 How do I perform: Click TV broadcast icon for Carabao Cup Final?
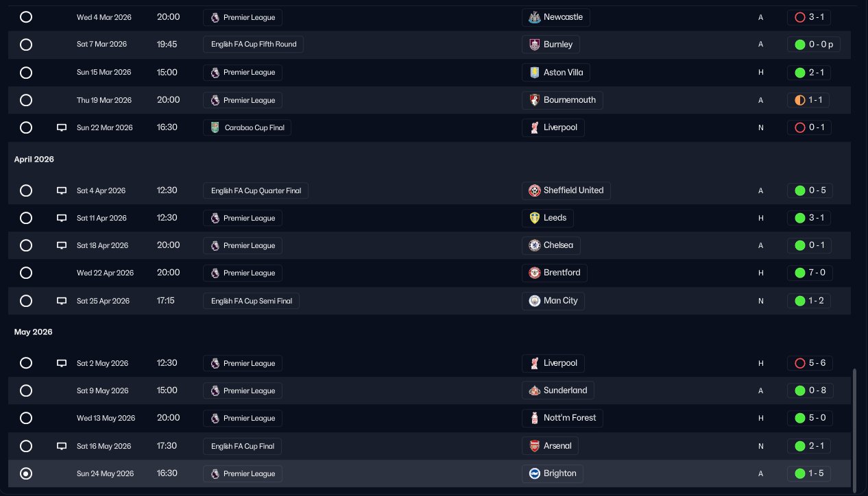[61, 127]
